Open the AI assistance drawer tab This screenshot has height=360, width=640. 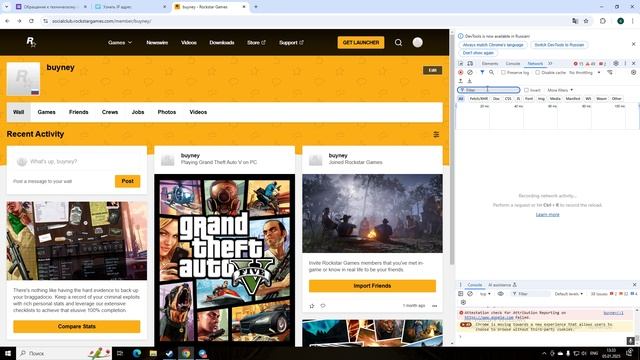pos(502,285)
